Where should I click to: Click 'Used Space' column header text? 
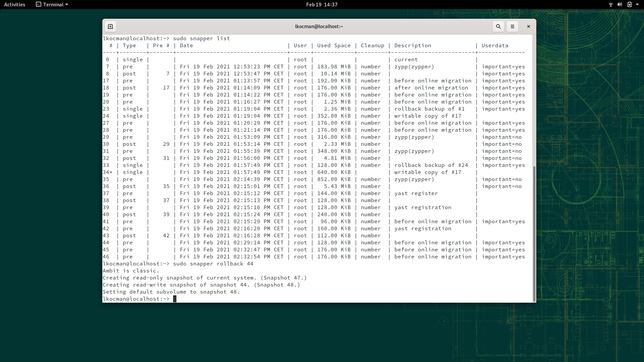coord(334,46)
